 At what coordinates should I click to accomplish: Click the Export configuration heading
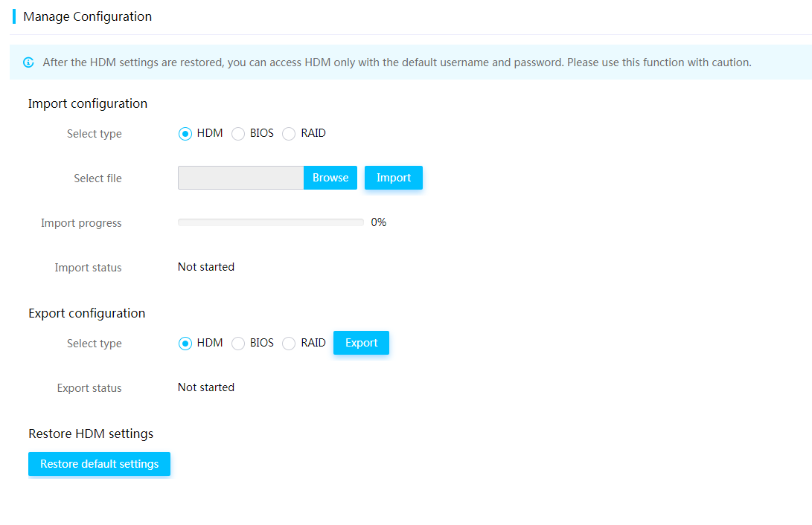tap(86, 314)
